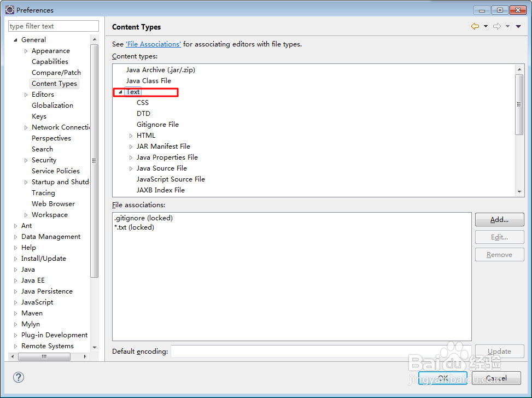Viewport: 532px width, 398px height.
Task: Expand the JAR Manifest File type
Action: (131, 147)
